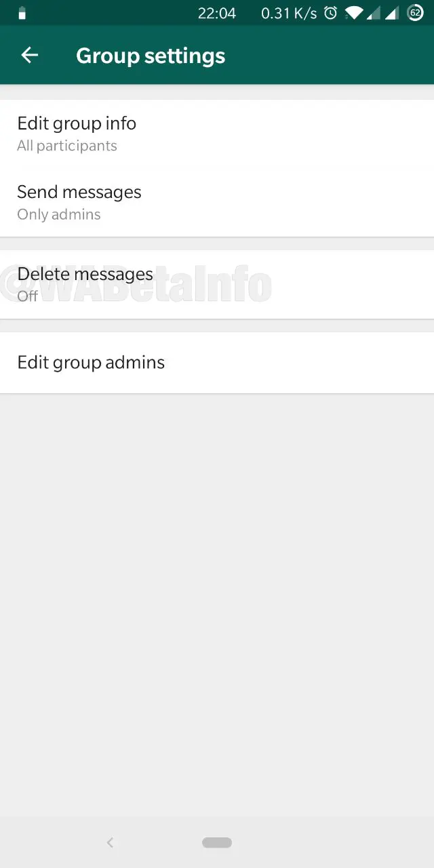Change the 'Only admins' value
Image resolution: width=434 pixels, height=868 pixels.
pyautogui.click(x=59, y=214)
